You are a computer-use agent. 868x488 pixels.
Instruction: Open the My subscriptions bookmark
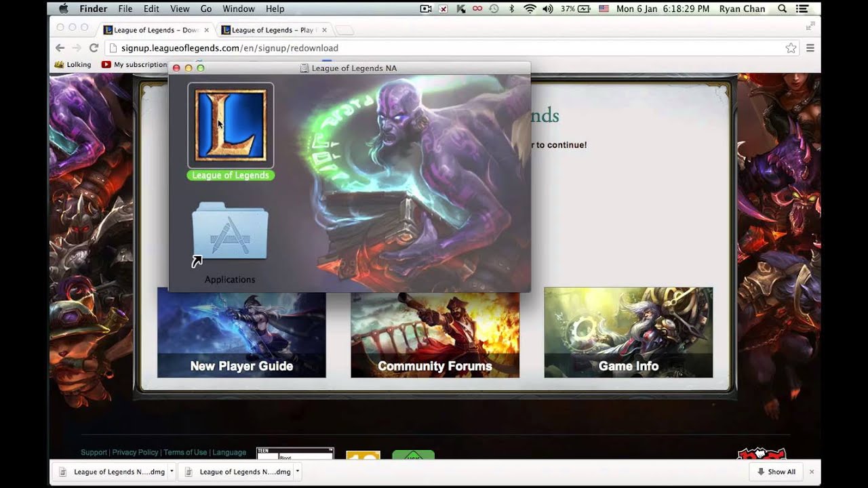click(134, 64)
